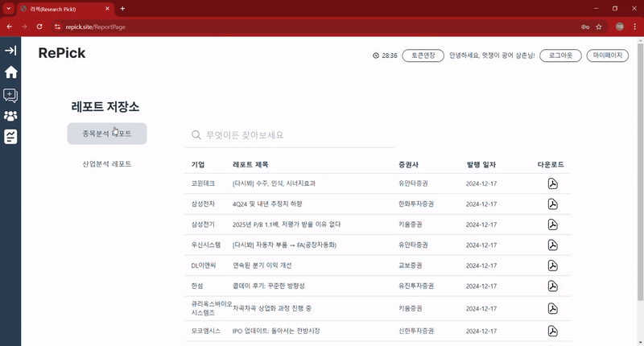Click 발행 일자 column header

tap(481, 165)
